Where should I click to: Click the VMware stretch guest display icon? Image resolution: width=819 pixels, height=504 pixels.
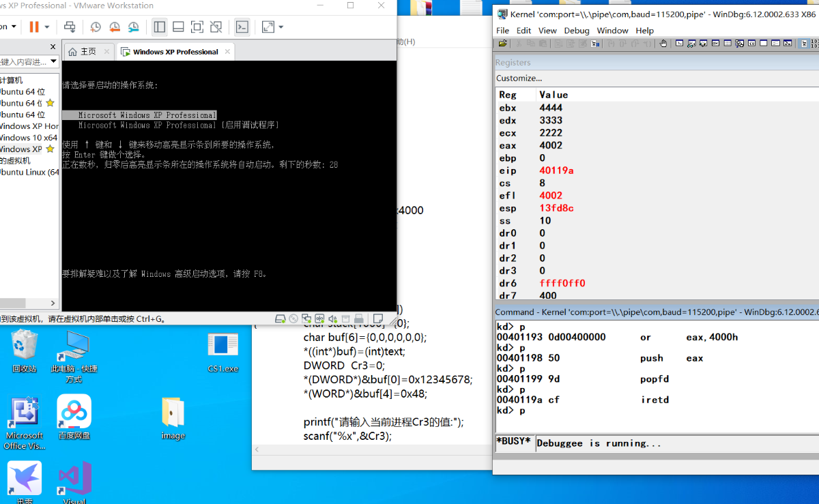268,27
